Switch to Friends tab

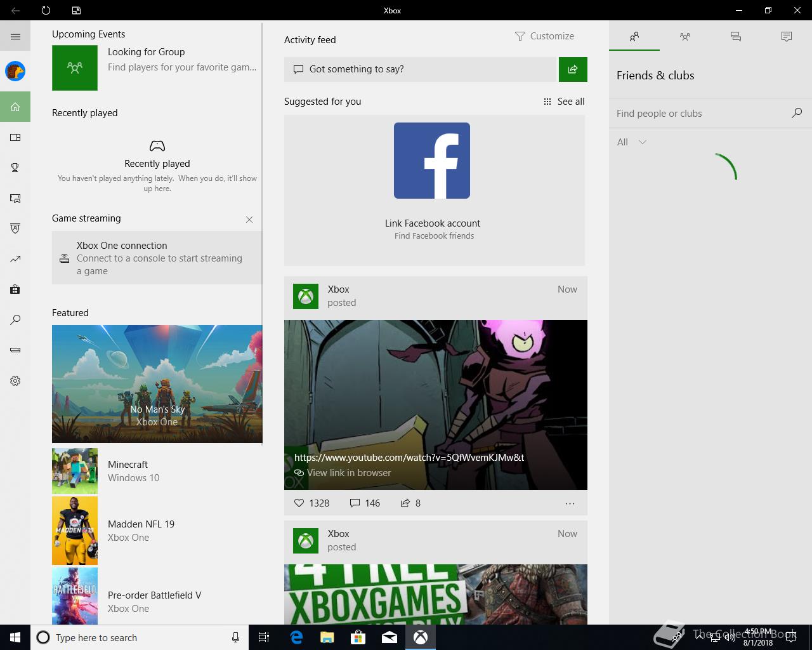pos(634,37)
